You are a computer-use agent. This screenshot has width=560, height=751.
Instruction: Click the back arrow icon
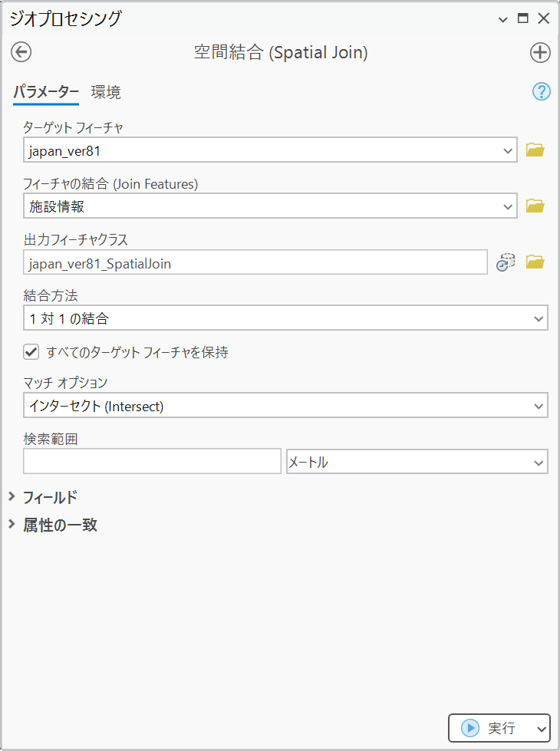point(21,52)
